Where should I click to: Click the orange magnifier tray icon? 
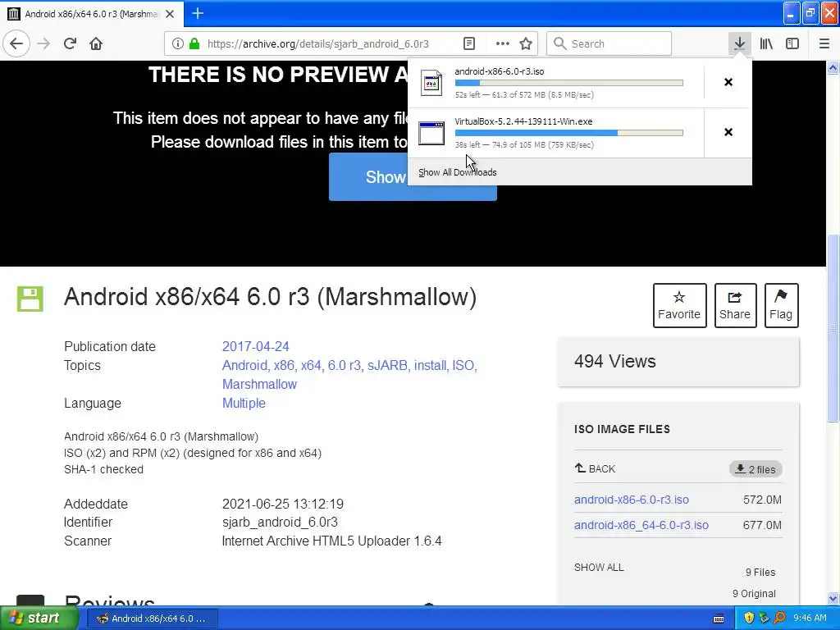click(779, 619)
